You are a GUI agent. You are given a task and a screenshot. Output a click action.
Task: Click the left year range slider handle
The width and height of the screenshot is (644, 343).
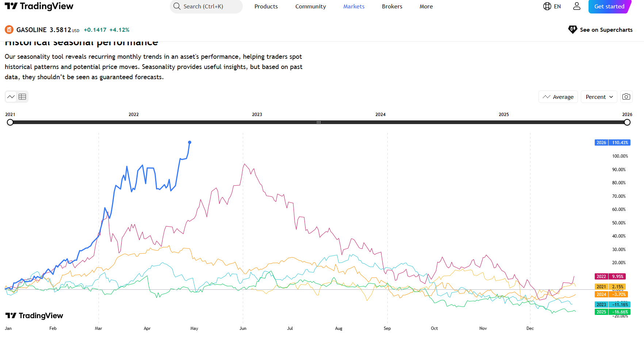(10, 122)
